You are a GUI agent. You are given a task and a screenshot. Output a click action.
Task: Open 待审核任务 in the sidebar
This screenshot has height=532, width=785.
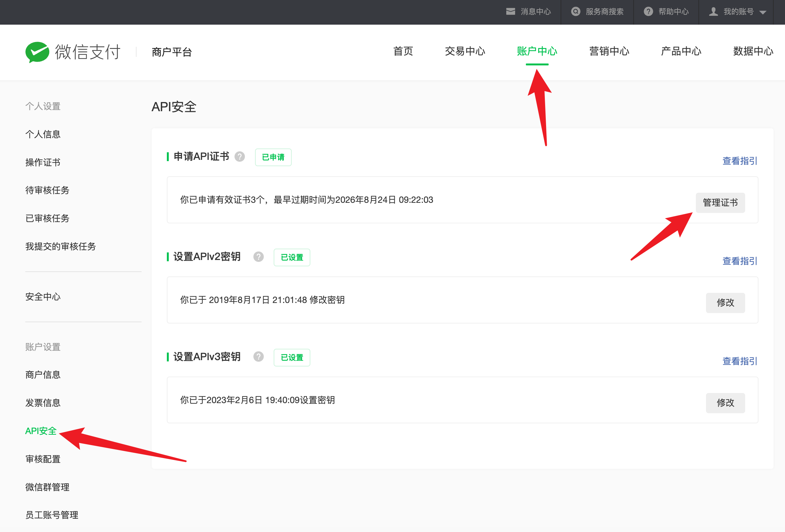point(47,190)
